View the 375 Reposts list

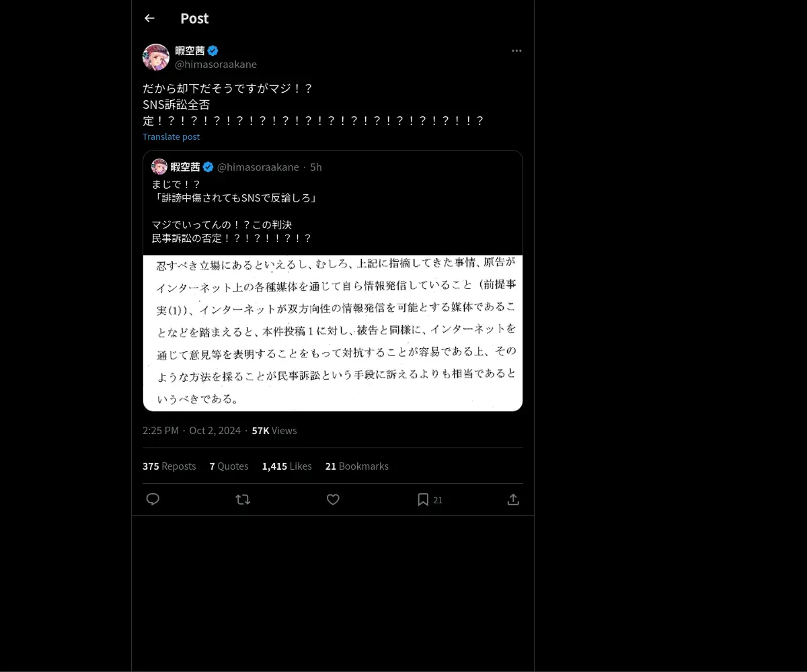pos(169,466)
